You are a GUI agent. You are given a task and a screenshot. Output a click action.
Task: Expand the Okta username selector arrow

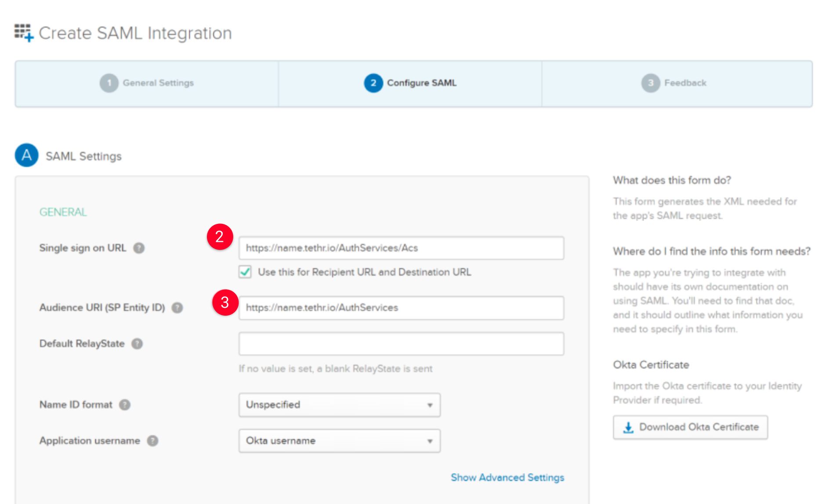click(429, 441)
